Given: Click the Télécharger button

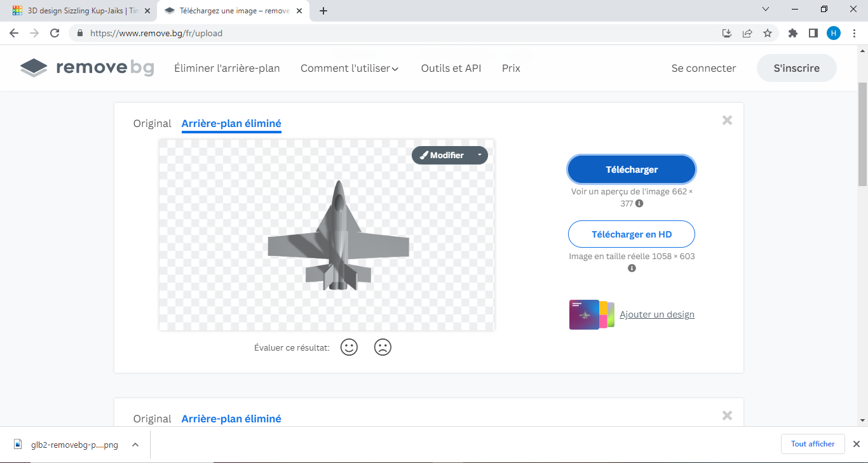Looking at the screenshot, I should tap(632, 170).
